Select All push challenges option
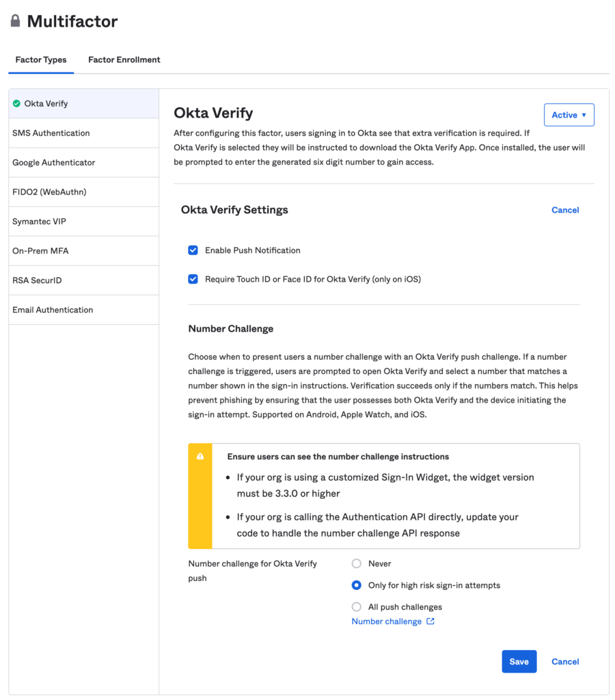This screenshot has height=700, width=615. click(356, 607)
